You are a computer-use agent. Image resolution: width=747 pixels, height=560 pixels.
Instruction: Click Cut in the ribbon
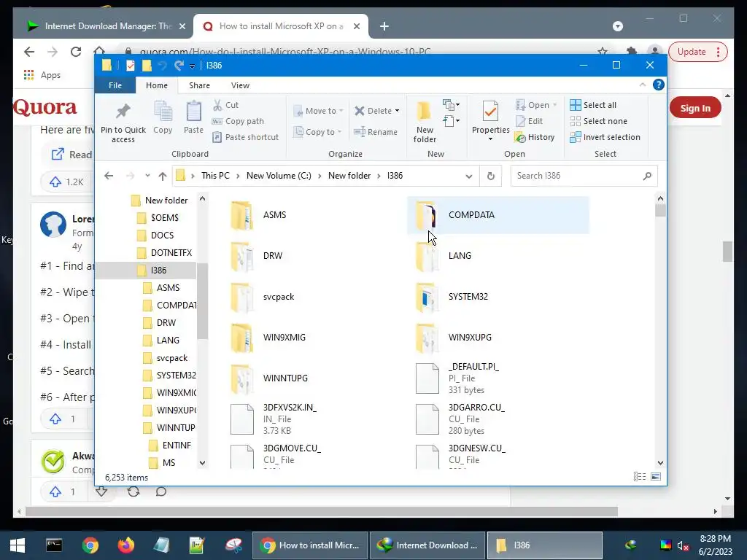coord(225,105)
